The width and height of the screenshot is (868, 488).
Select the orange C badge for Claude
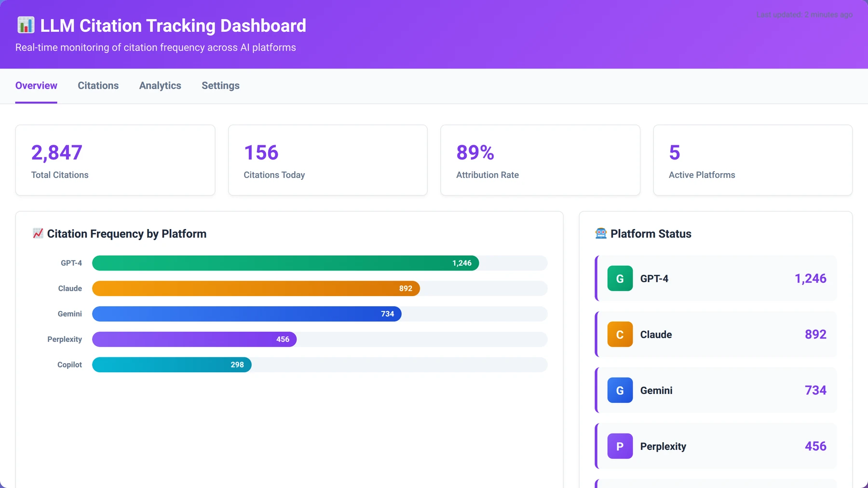coord(620,334)
